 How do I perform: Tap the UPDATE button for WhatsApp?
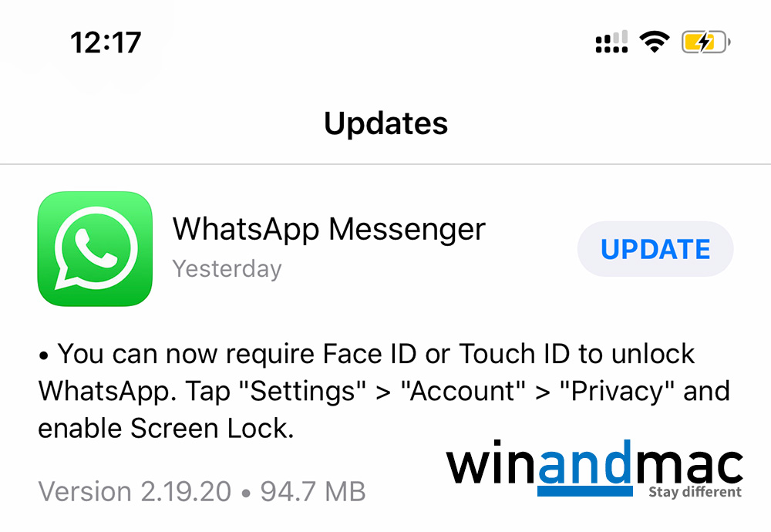click(655, 249)
